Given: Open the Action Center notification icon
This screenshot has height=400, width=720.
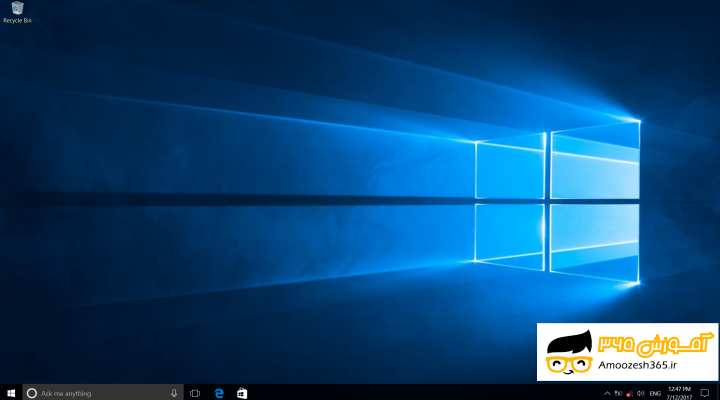Looking at the screenshot, I should (x=705, y=393).
